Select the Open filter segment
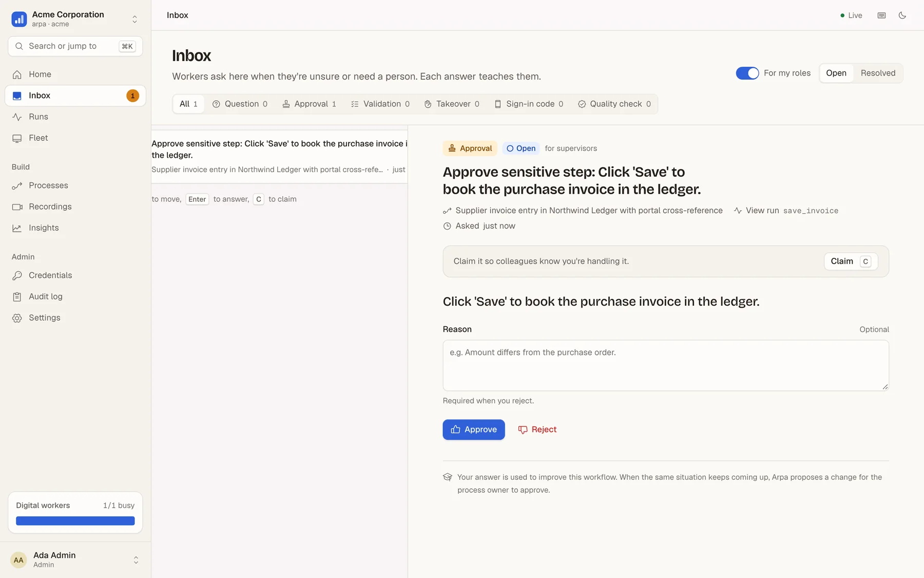The image size is (924, 578). click(836, 73)
